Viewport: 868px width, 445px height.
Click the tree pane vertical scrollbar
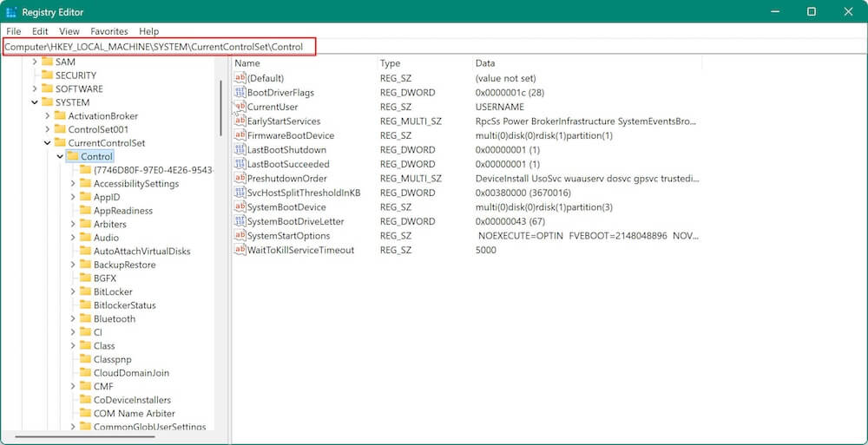click(221, 108)
